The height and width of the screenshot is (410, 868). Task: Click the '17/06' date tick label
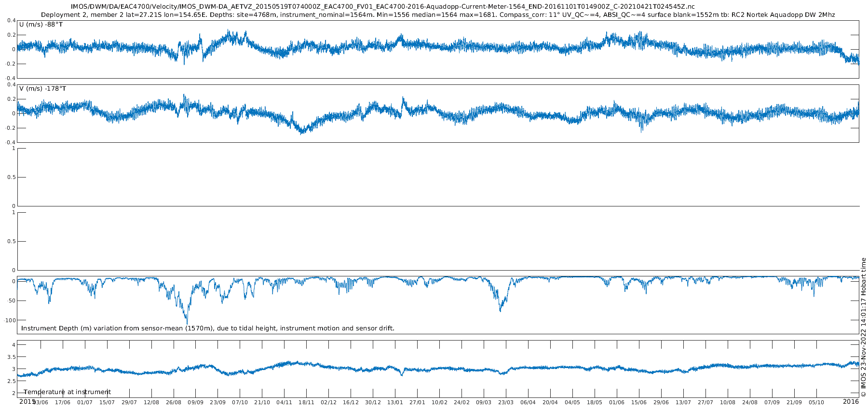pyautogui.click(x=63, y=402)
